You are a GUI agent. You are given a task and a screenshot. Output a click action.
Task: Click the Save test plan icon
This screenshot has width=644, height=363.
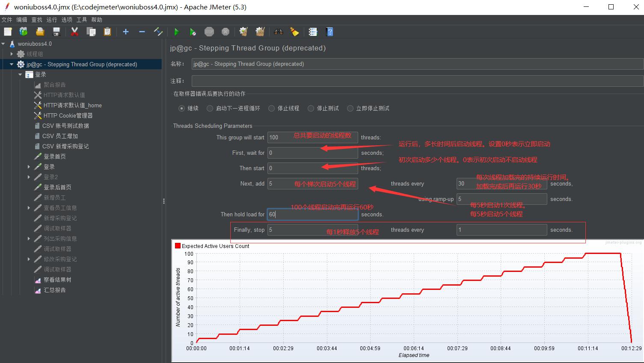56,32
